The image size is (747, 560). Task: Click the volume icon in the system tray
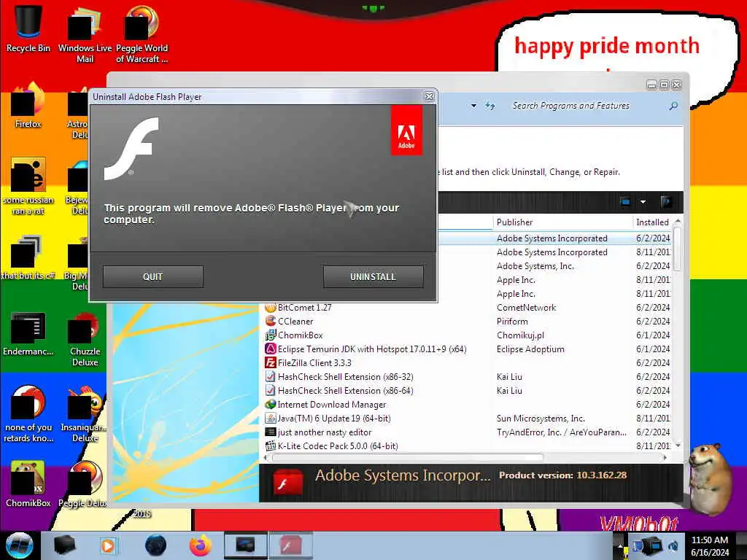tap(673, 545)
